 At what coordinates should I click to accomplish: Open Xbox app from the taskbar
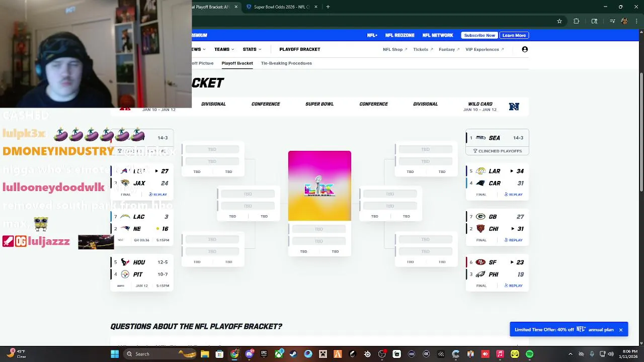click(x=279, y=354)
